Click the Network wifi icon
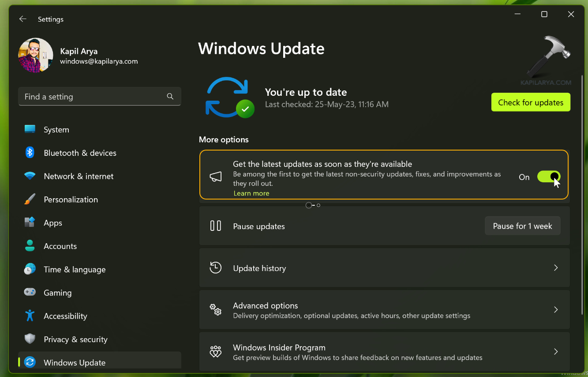588x377 pixels. click(x=30, y=176)
